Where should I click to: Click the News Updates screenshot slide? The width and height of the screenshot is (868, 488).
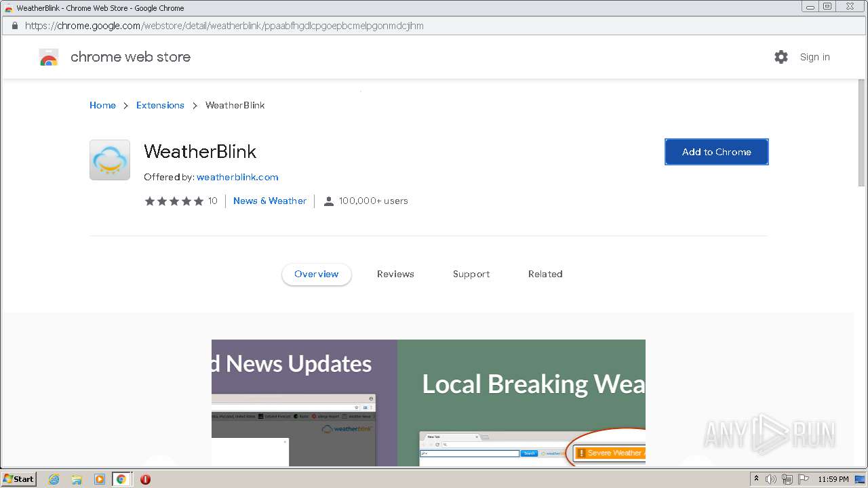click(304, 403)
